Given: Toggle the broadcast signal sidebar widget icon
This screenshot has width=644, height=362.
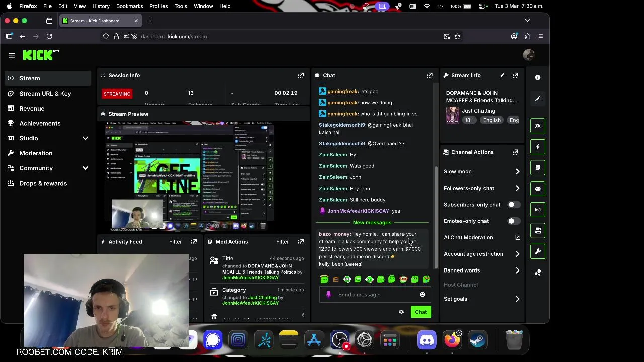Looking at the screenshot, I should (x=538, y=210).
